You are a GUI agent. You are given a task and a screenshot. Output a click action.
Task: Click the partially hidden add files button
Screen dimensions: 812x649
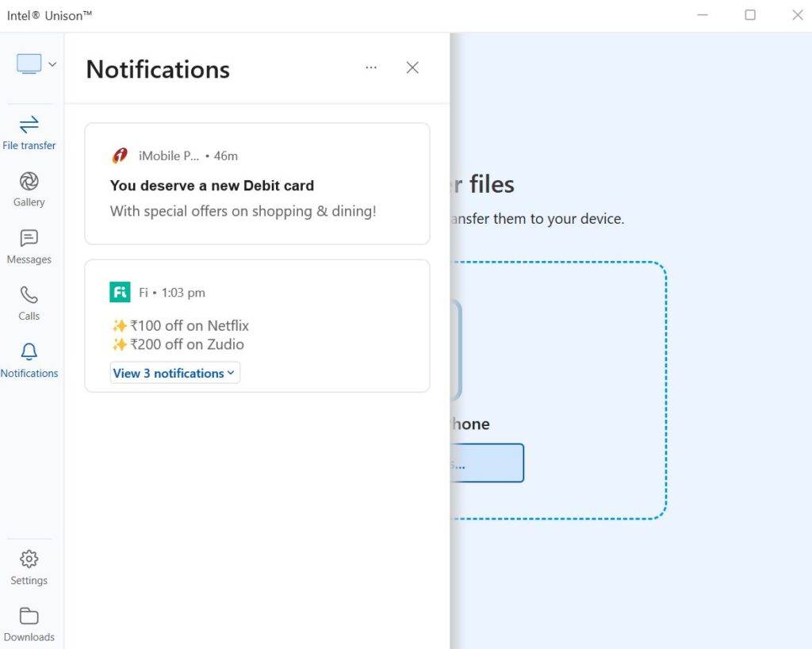487,463
